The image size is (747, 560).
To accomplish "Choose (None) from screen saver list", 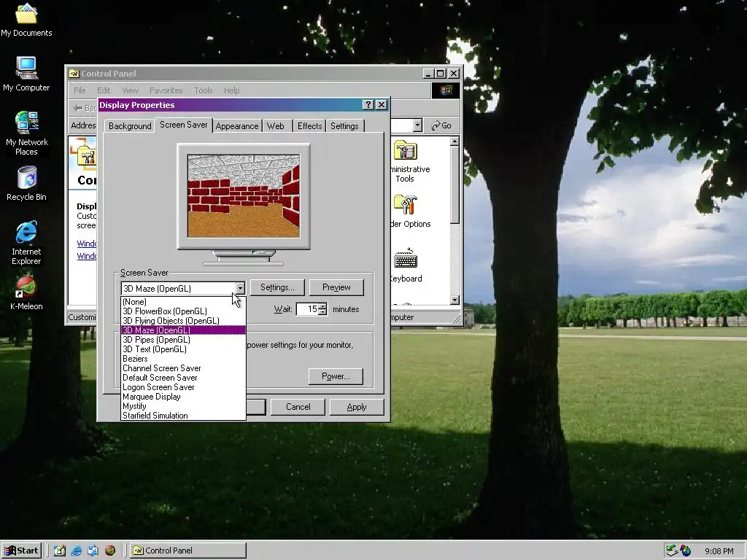I will [183, 301].
